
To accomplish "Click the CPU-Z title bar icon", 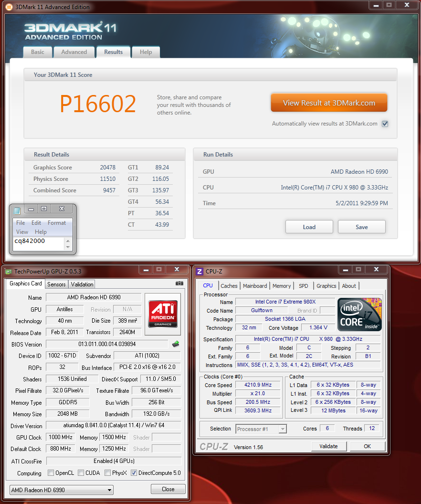I will click(x=200, y=271).
